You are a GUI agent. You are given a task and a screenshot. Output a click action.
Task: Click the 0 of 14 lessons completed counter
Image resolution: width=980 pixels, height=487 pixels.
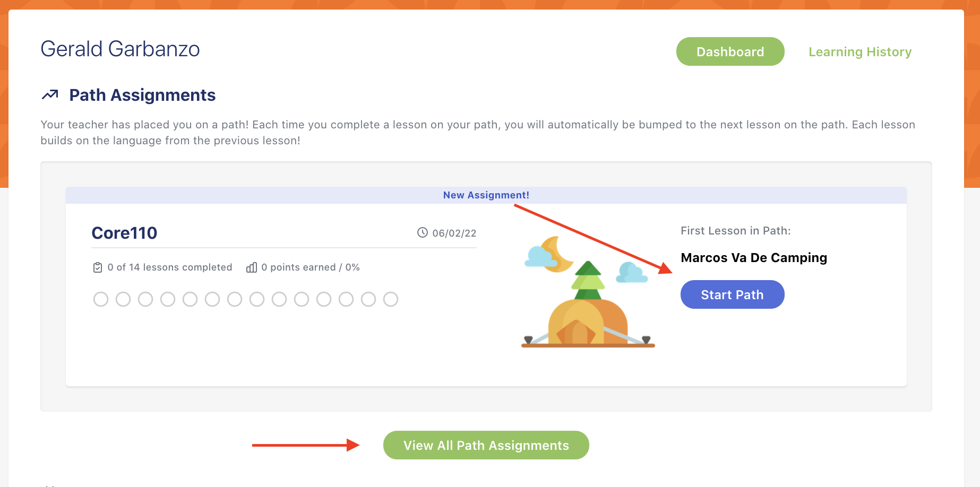(170, 267)
